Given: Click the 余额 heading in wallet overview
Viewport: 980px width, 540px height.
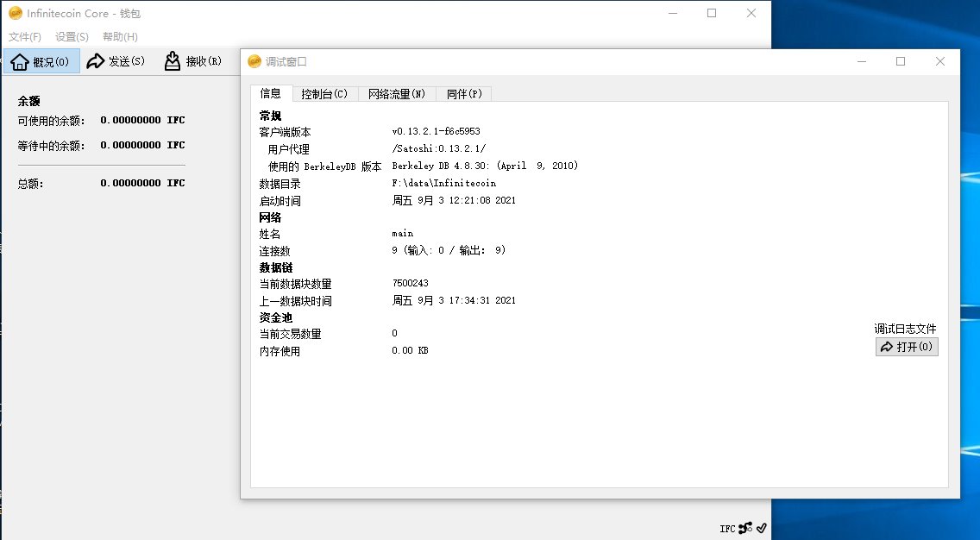Looking at the screenshot, I should pos(28,101).
